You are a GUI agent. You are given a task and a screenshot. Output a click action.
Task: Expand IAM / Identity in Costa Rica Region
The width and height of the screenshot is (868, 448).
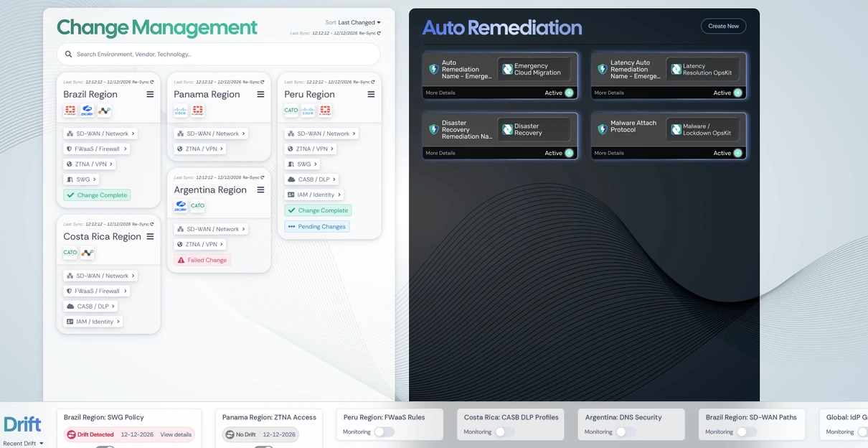93,322
